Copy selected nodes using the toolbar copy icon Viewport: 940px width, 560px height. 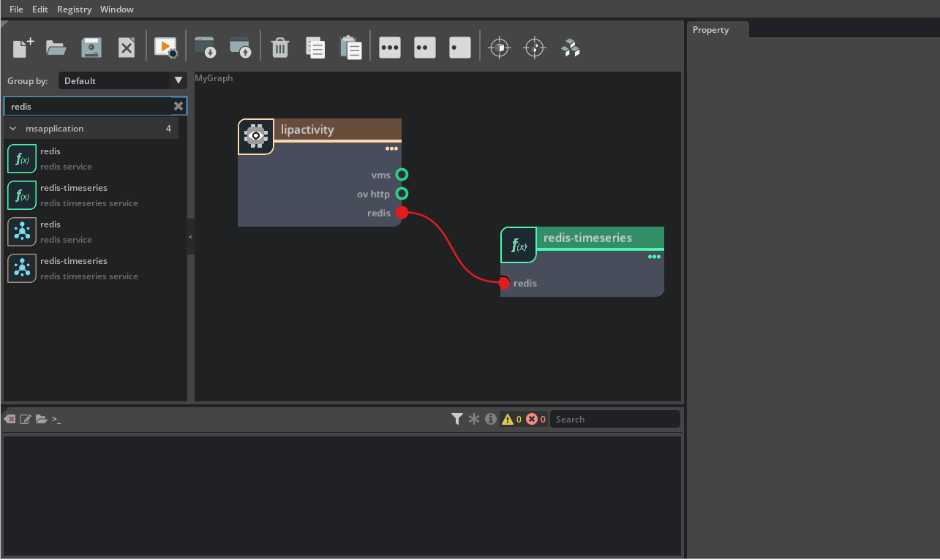(x=315, y=48)
